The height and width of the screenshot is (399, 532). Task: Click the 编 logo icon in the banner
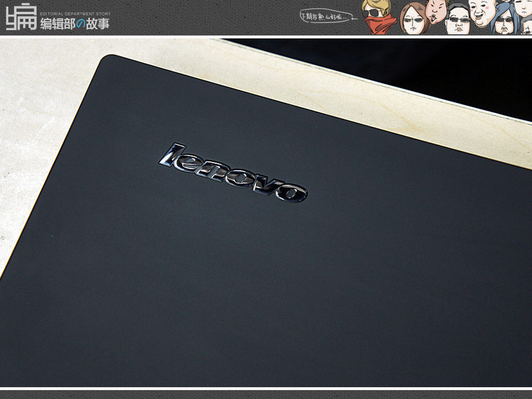coord(21,17)
